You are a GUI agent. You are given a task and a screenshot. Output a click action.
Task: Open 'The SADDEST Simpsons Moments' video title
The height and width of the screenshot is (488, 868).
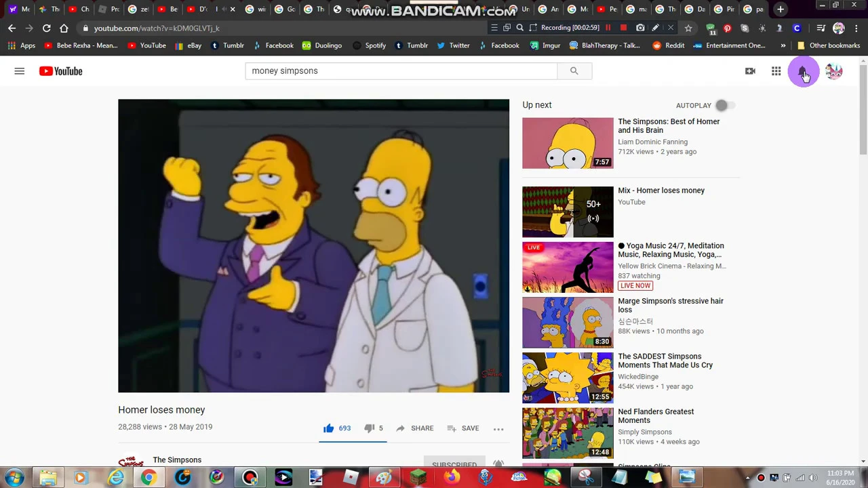pos(665,361)
